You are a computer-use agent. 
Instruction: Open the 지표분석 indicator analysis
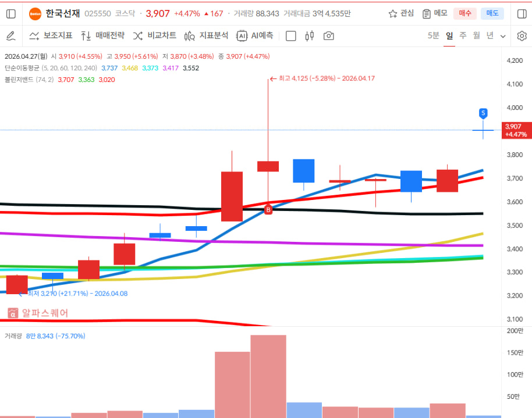(x=206, y=36)
